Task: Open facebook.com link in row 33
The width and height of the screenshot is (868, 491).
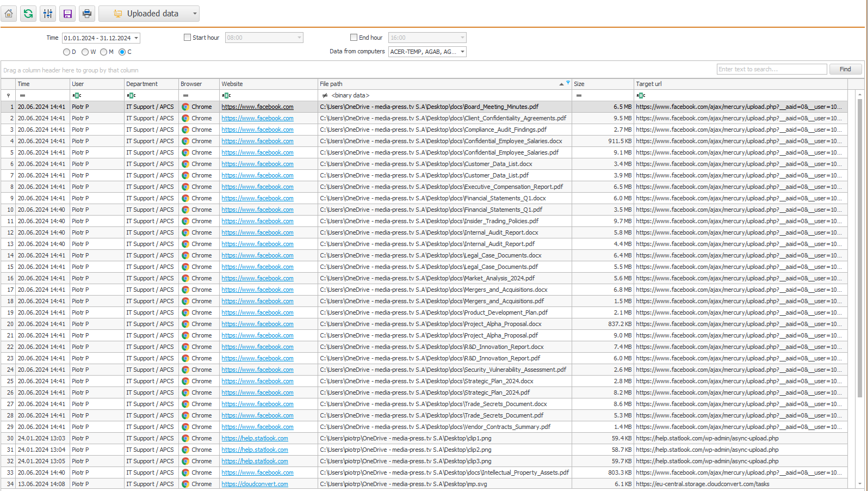Action: coord(257,472)
